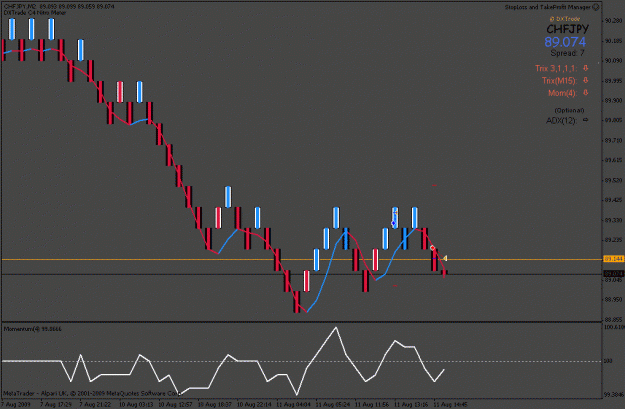Click the 88.950 price scale label
Viewport: 625px width, 409px height.
613,299
